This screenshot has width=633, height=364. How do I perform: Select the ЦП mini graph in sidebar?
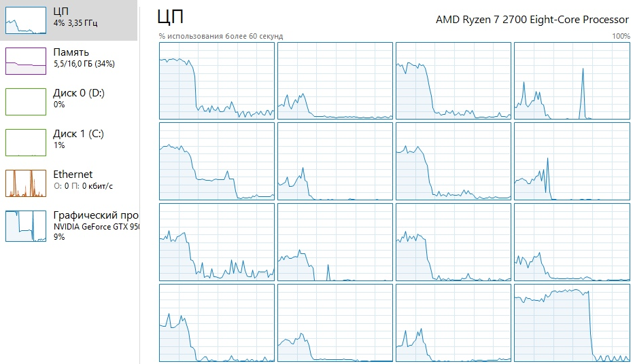tap(26, 20)
